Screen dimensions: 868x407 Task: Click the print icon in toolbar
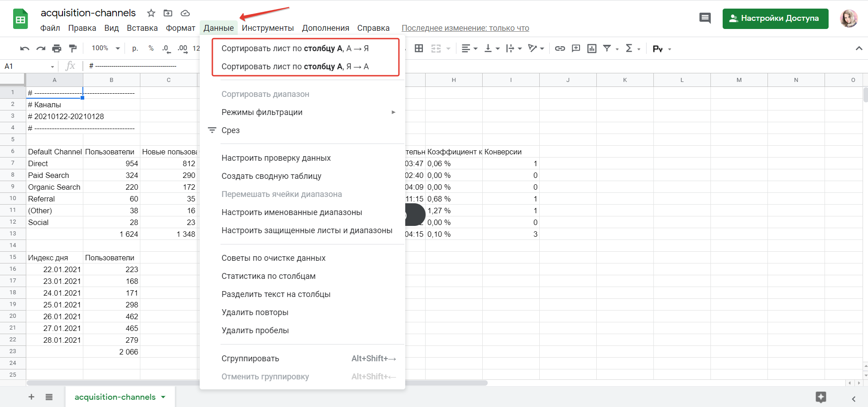57,48
